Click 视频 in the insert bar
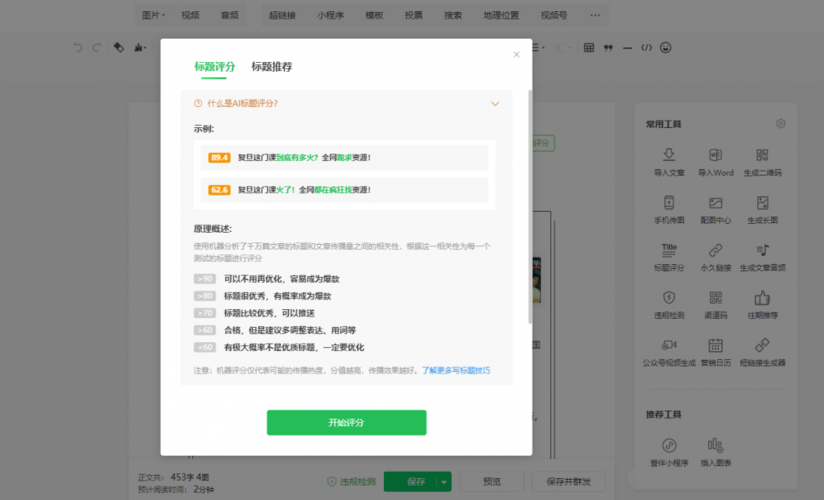The height and width of the screenshot is (500, 824). click(x=190, y=15)
